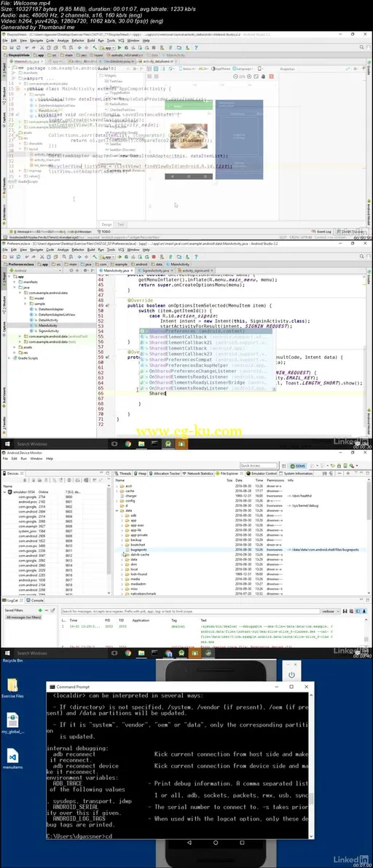This screenshot has width=373, height=868.
Task: Choose SharedPreferencesBackupHelper autocomplete suggestion
Action: pos(207,366)
